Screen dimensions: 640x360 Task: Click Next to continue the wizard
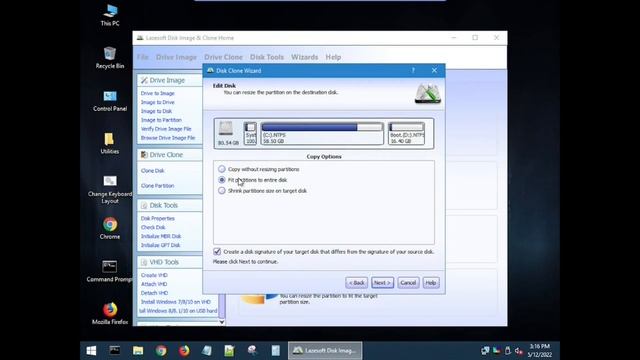[x=382, y=282]
